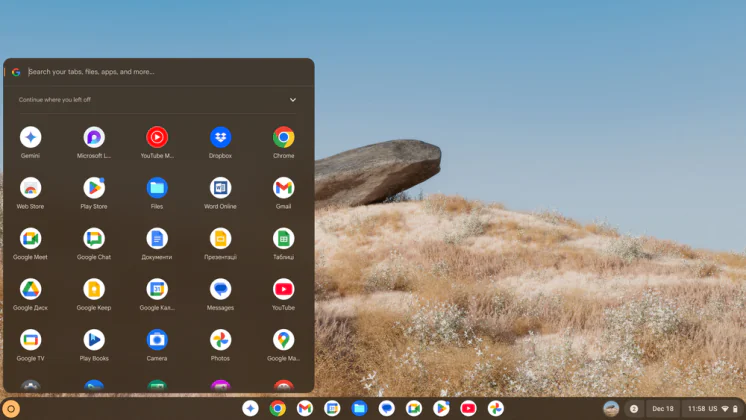Click the US keyboard layout indicator
The image size is (746, 420).
click(713, 409)
